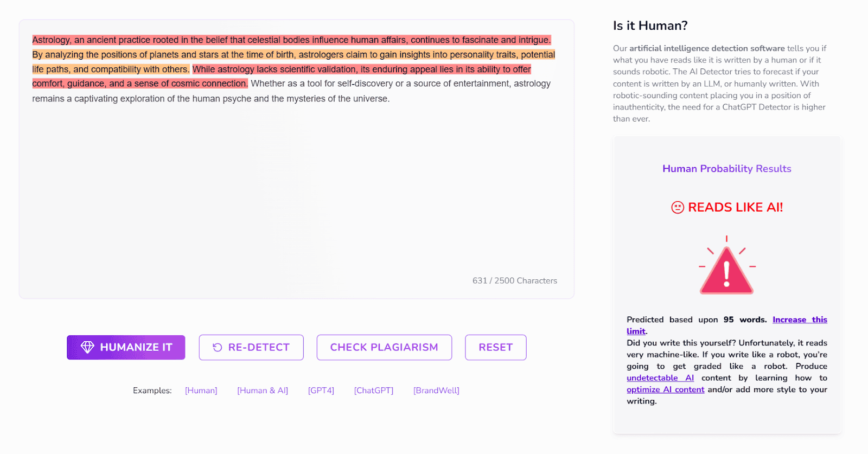The image size is (868, 454).
Task: Open the 'undetectable AI' link
Action: click(x=660, y=378)
